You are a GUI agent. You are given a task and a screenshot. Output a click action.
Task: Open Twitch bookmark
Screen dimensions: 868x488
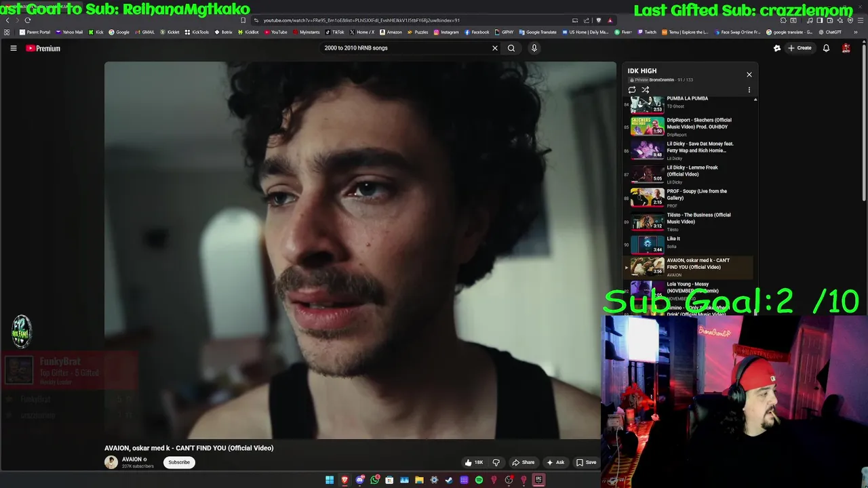pyautogui.click(x=647, y=32)
